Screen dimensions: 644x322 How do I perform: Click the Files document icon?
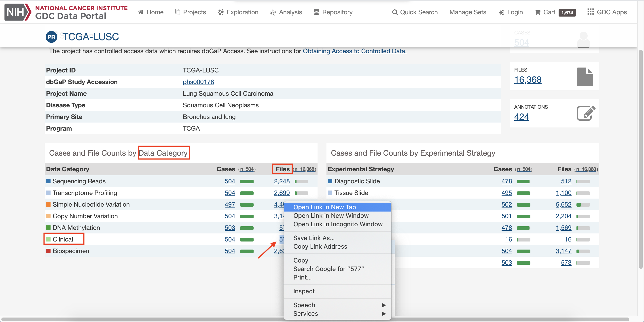point(585,77)
